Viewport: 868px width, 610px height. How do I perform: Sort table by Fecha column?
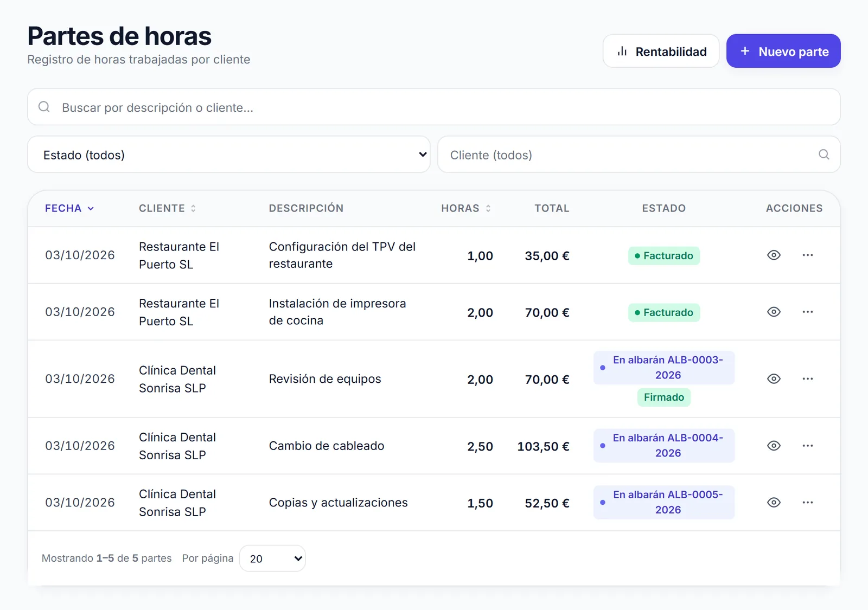click(69, 208)
